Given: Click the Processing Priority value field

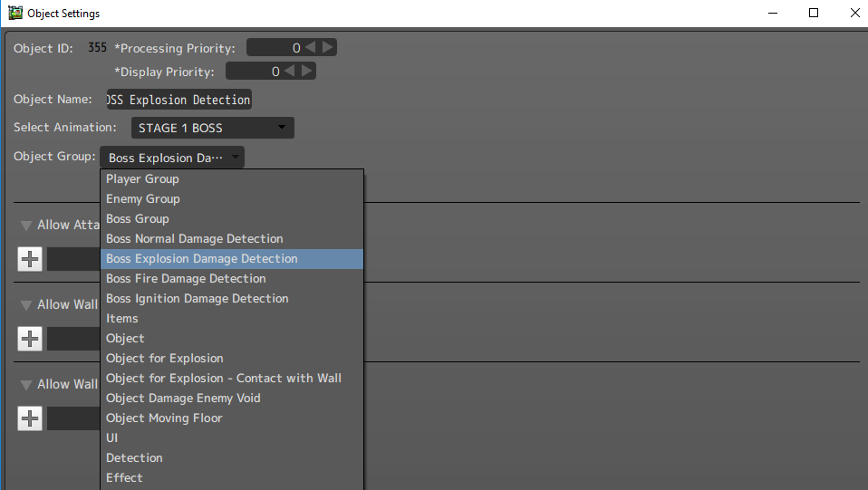Looking at the screenshot, I should (x=275, y=48).
